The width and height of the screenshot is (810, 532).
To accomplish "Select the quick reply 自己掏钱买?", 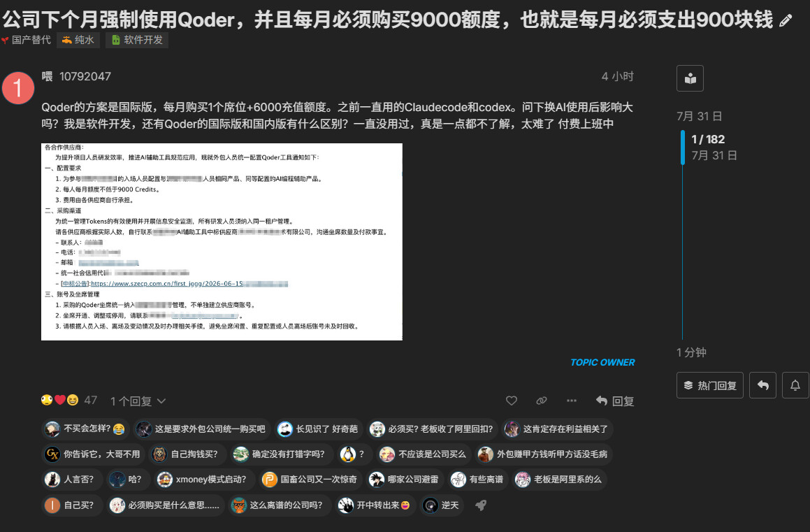I will [x=187, y=454].
